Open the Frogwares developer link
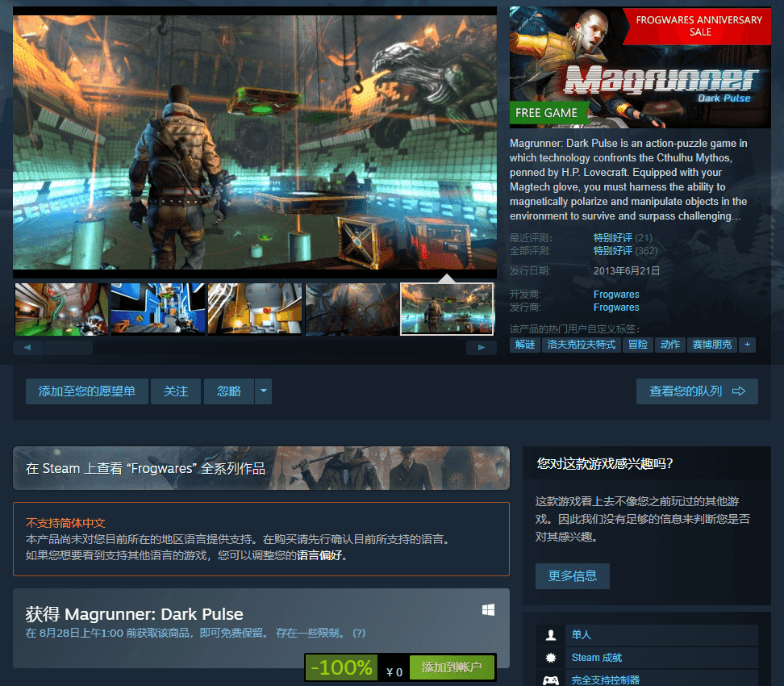784x686 pixels. [x=616, y=295]
